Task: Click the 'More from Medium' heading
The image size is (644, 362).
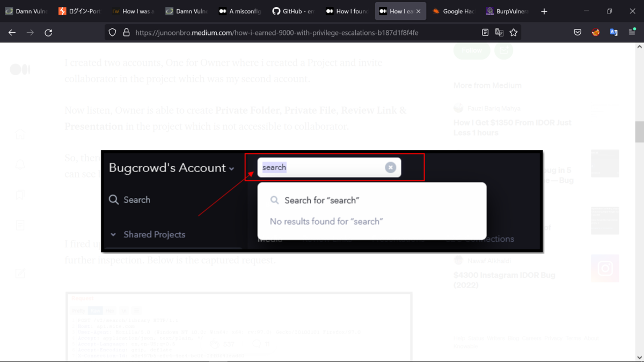Action: click(x=487, y=85)
